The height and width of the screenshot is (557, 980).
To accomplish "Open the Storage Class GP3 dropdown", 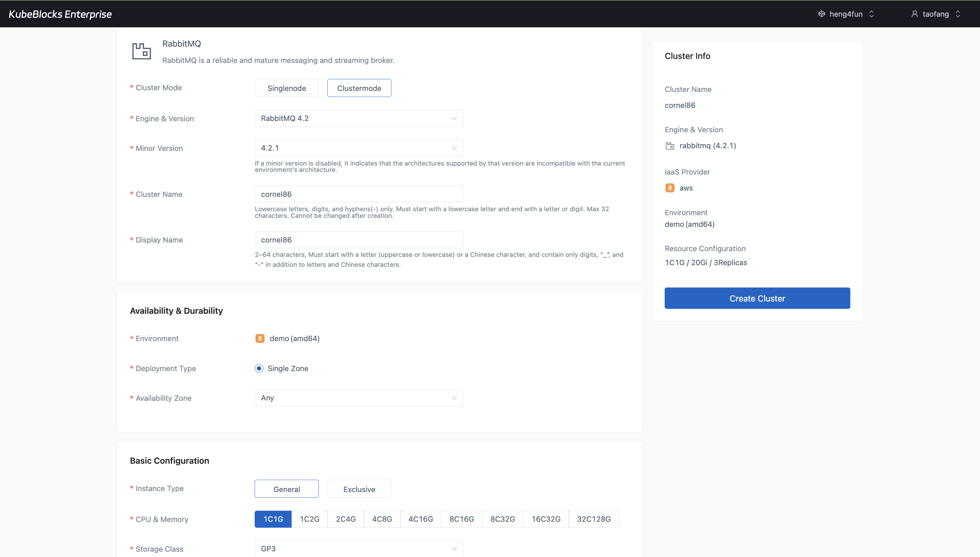I will coord(359,549).
